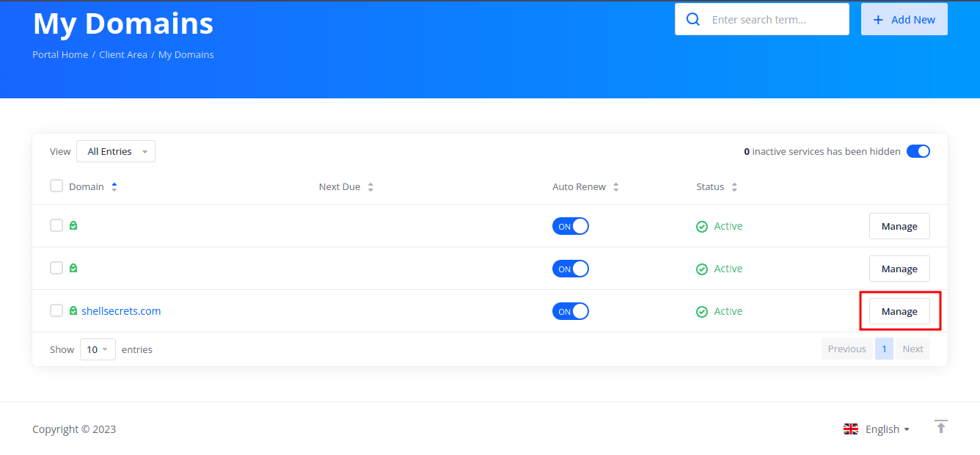This screenshot has width=980, height=455.
Task: Sort the table by Status column
Action: click(734, 186)
